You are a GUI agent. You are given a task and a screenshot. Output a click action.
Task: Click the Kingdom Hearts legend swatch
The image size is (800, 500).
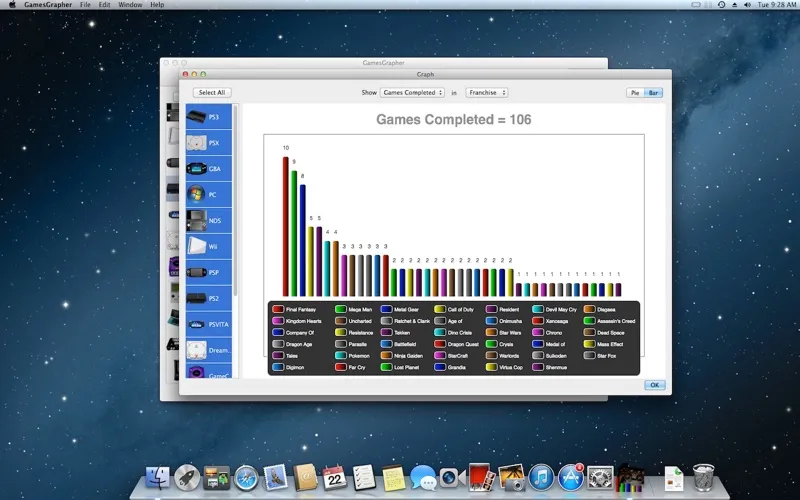tap(278, 321)
